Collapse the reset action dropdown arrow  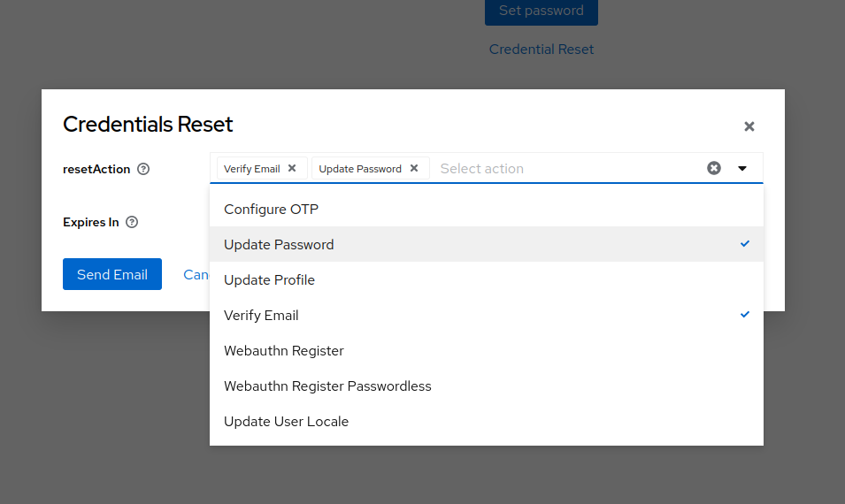click(742, 168)
